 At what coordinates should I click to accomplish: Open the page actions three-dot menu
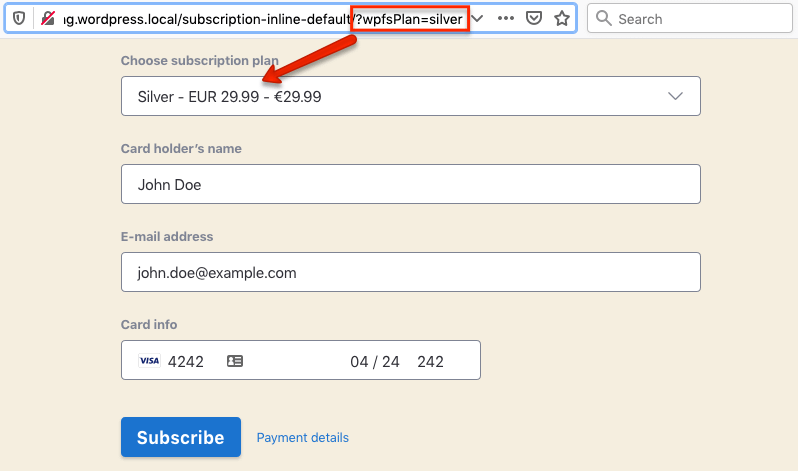[506, 19]
